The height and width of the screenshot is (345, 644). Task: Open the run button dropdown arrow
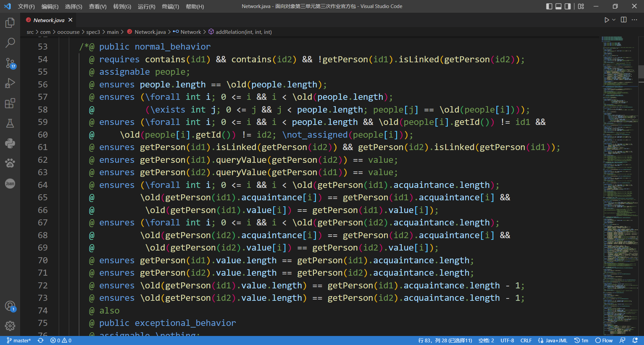click(614, 20)
